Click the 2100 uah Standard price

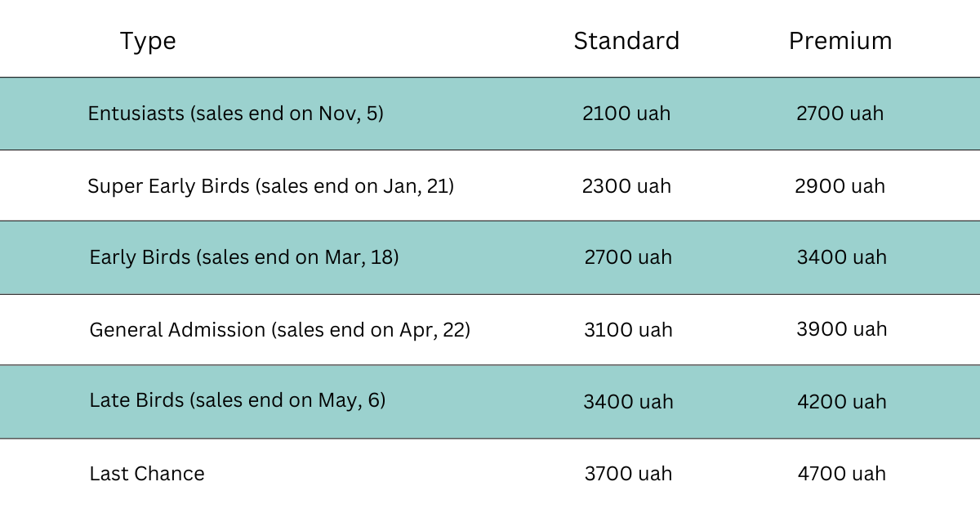626,114
